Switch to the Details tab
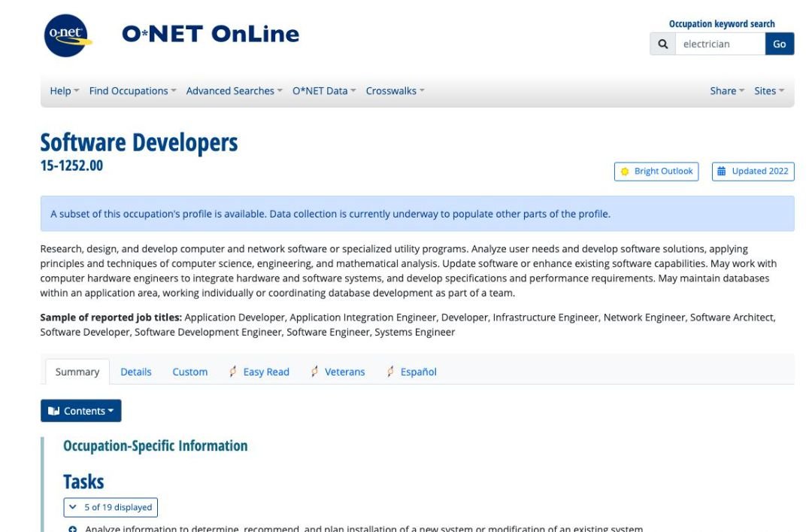Screen dimensions: 812x532 pyautogui.click(x=135, y=372)
